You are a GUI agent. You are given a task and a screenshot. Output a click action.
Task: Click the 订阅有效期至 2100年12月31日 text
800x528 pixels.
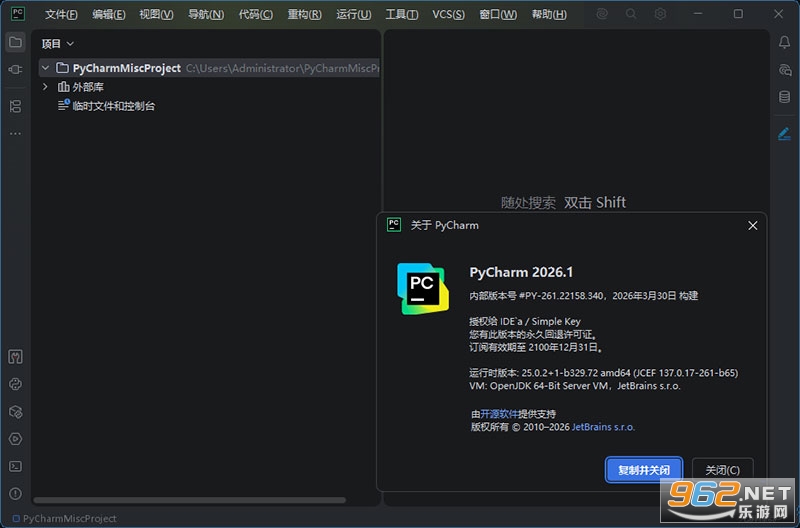pyautogui.click(x=536, y=347)
